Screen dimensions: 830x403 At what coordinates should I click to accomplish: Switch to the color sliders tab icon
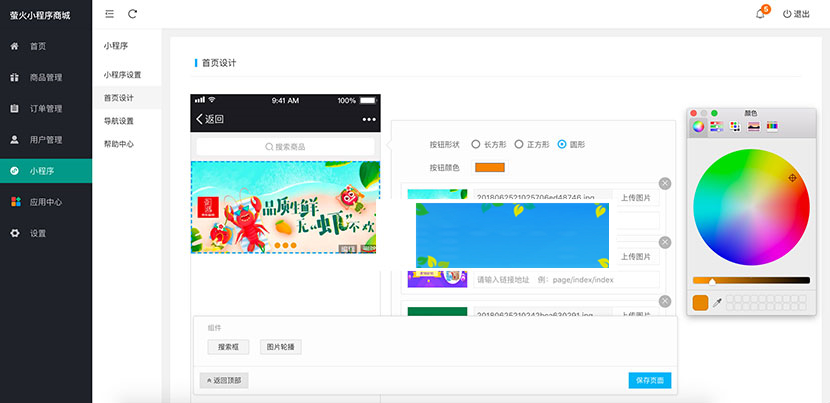[x=716, y=126]
